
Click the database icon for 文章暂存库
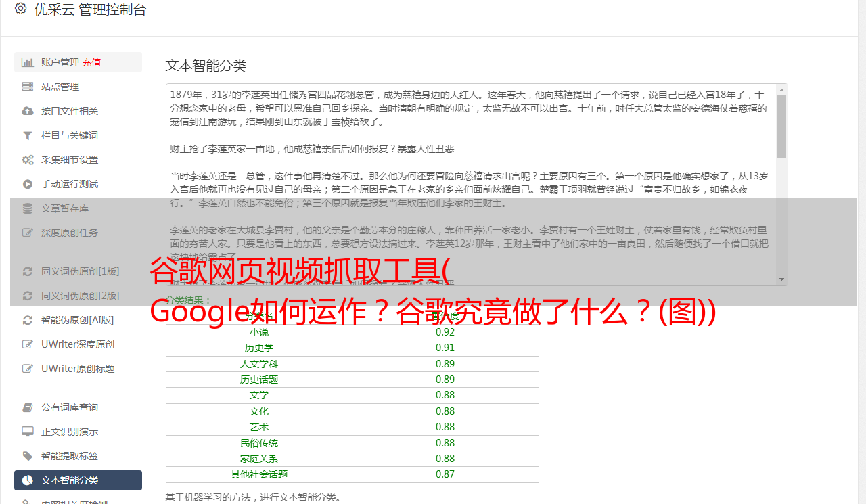pos(28,208)
